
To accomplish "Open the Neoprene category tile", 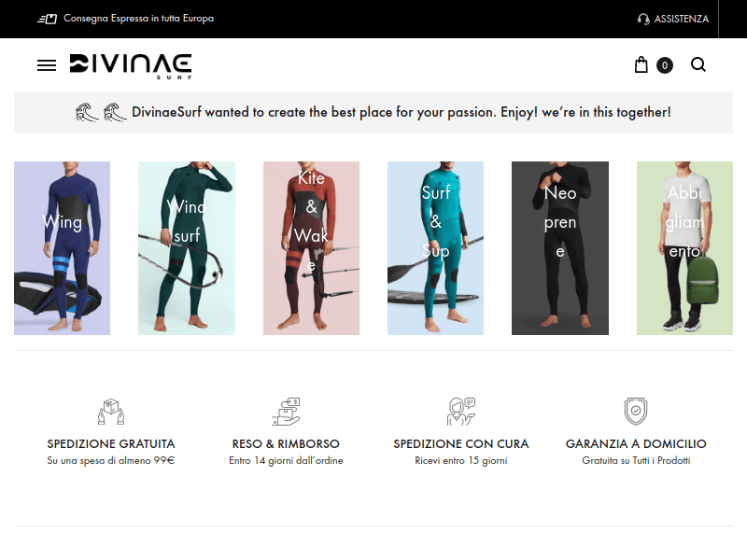I will click(x=560, y=248).
